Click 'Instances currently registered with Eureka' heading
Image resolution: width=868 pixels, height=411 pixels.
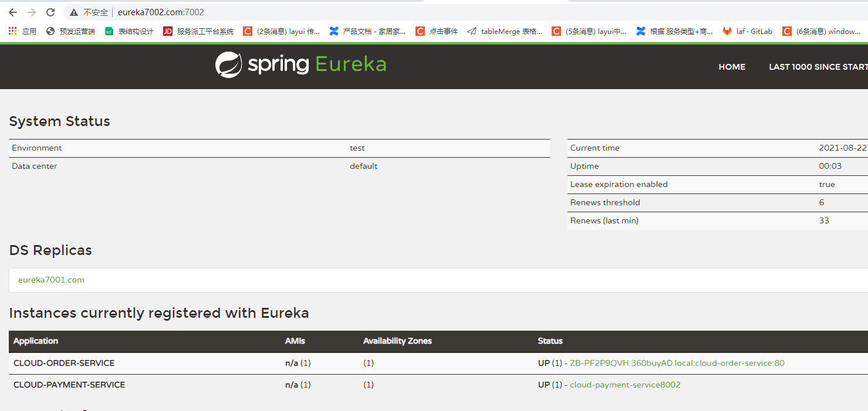click(x=159, y=313)
